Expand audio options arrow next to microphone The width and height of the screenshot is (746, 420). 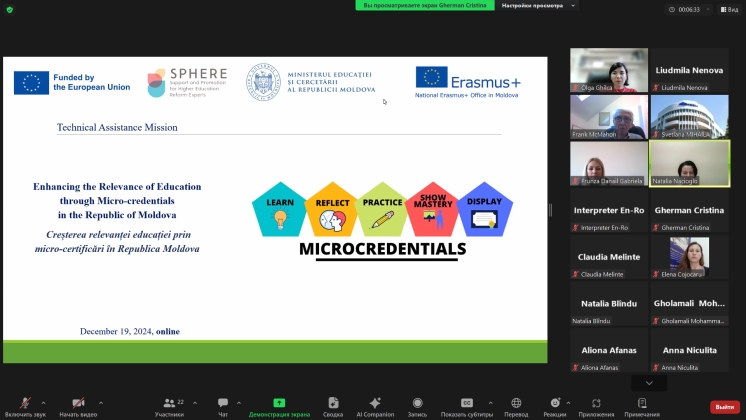coord(43,403)
